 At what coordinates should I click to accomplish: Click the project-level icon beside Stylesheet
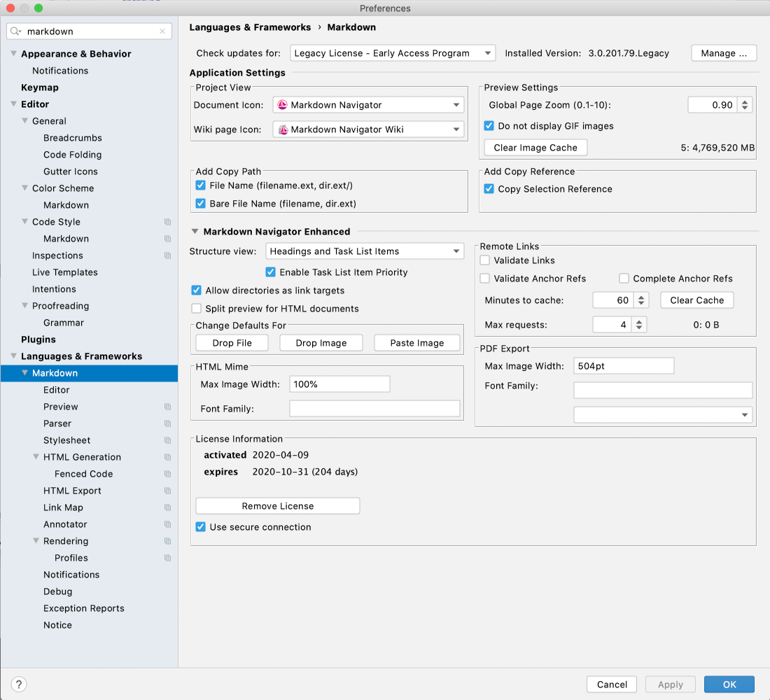(167, 440)
